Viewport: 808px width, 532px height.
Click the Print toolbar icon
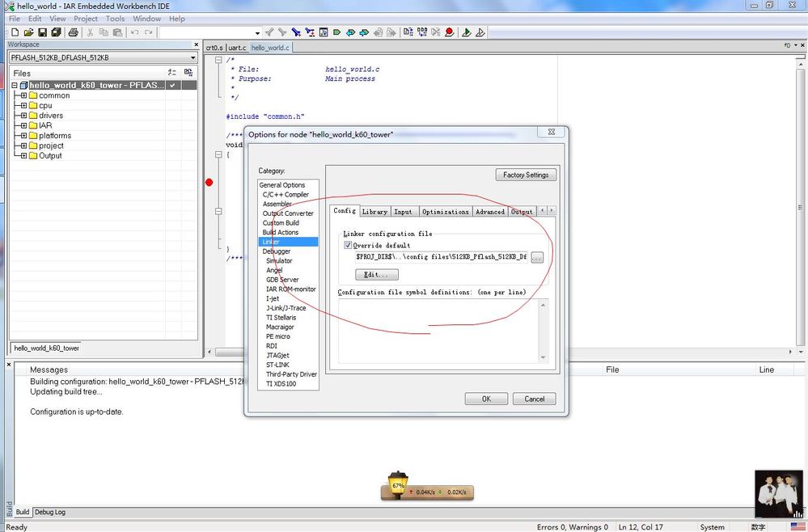point(73,32)
